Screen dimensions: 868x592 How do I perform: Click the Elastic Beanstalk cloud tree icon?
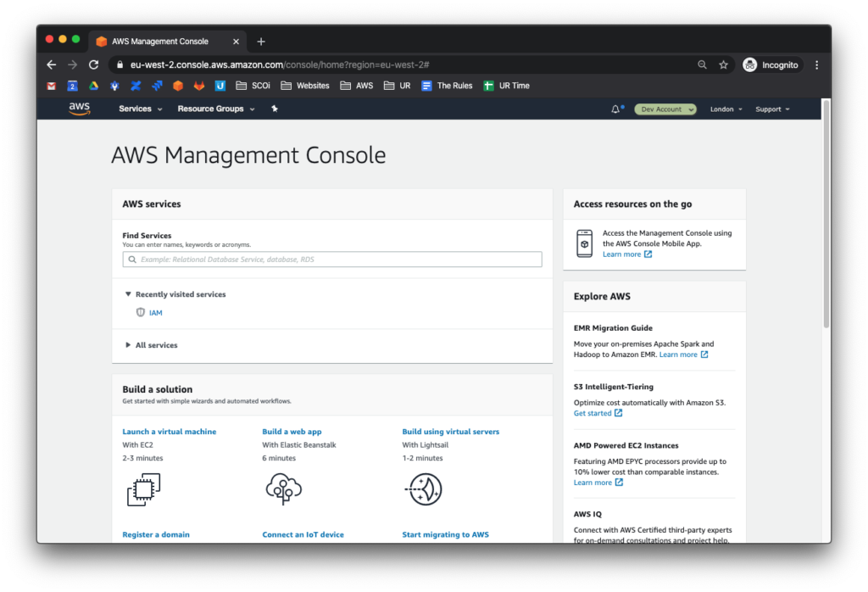284,489
